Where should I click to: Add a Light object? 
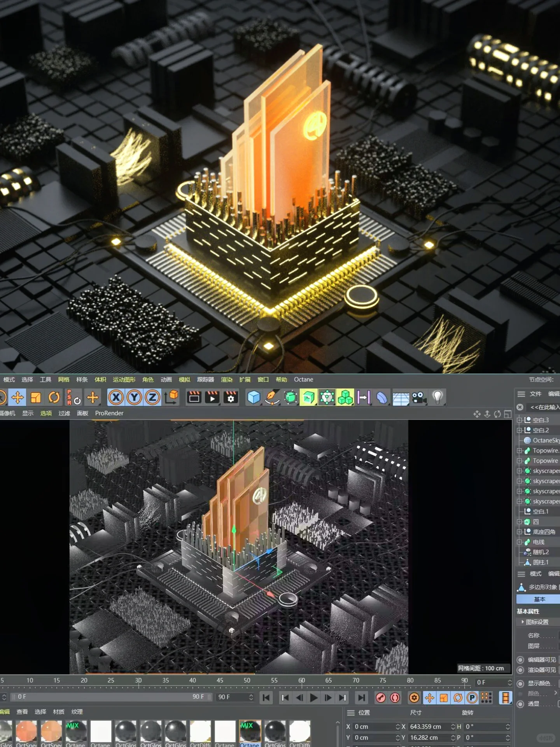(x=437, y=397)
